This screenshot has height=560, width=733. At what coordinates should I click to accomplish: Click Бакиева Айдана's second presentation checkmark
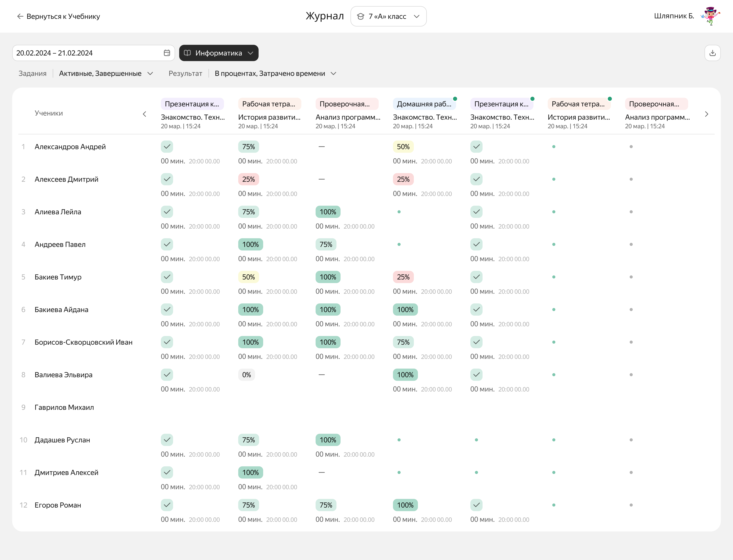click(476, 310)
